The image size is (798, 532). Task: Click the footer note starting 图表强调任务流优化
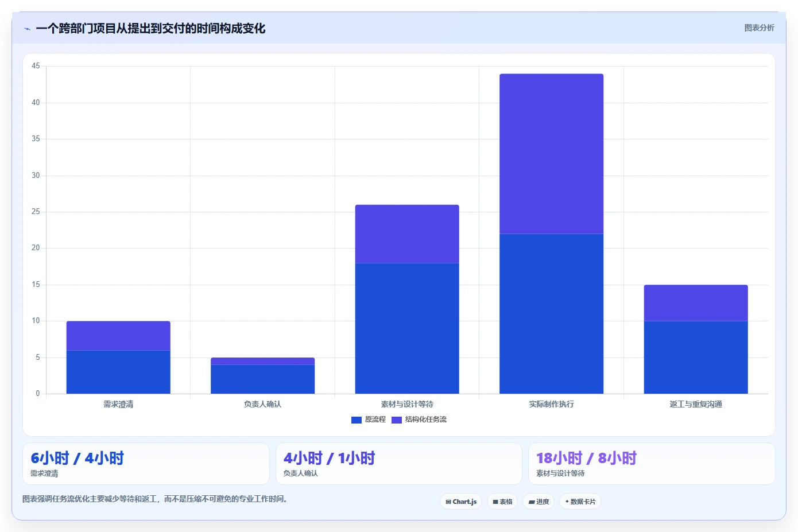pyautogui.click(x=154, y=499)
